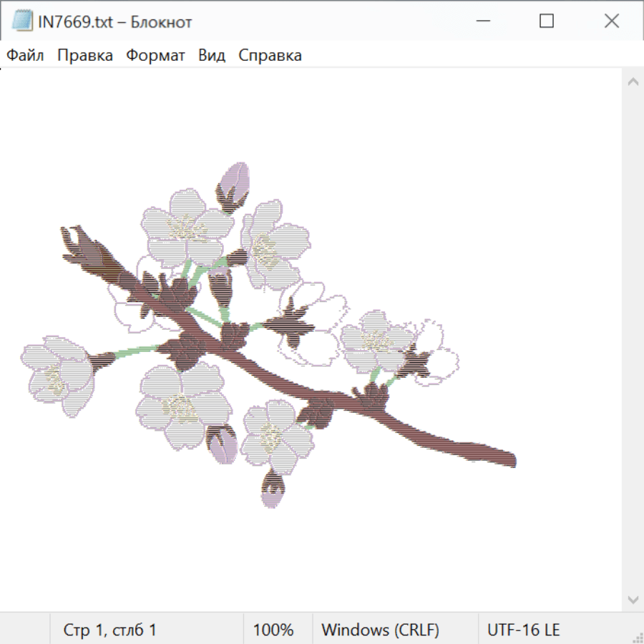Click the UTF-16 LE encoding indicator
This screenshot has width=644, height=644.
point(524,630)
